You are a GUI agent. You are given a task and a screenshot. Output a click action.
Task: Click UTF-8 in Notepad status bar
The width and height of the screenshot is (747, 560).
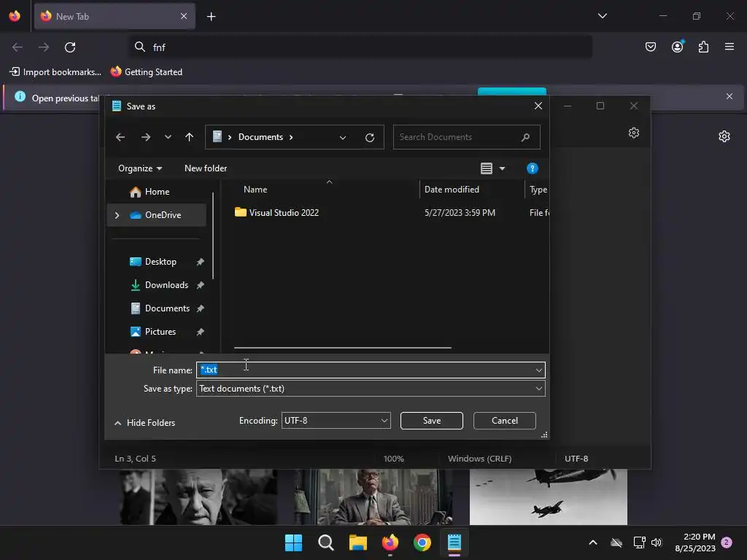tap(576, 459)
